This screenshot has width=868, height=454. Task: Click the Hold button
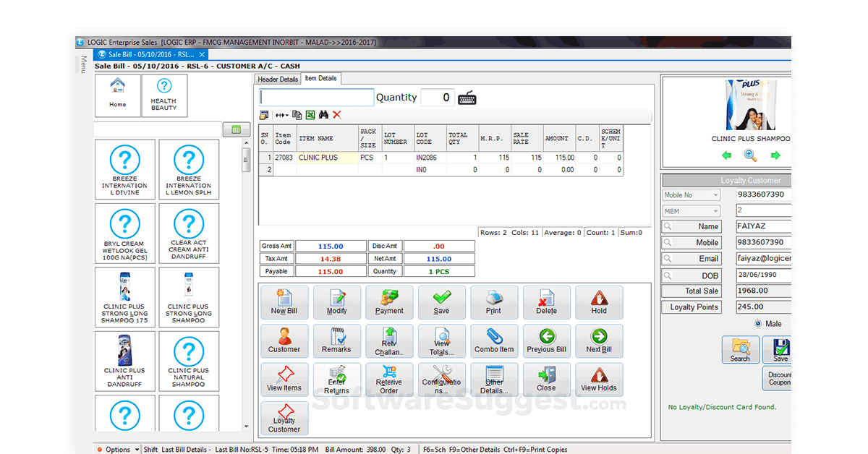tap(599, 302)
